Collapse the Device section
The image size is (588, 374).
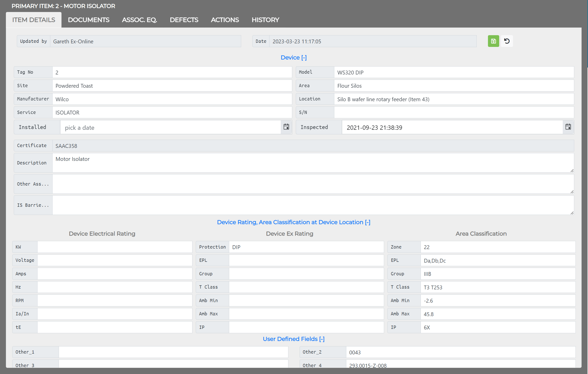[x=293, y=58]
